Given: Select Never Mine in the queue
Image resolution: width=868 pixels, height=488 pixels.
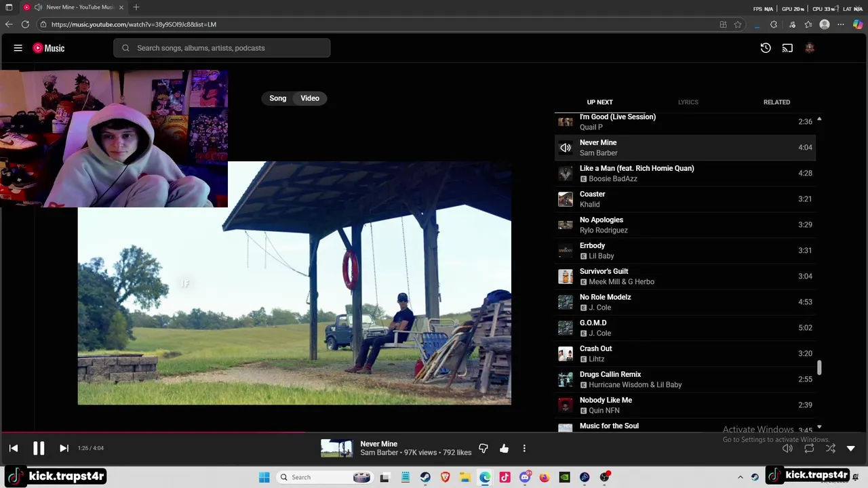Looking at the screenshot, I should (x=685, y=148).
